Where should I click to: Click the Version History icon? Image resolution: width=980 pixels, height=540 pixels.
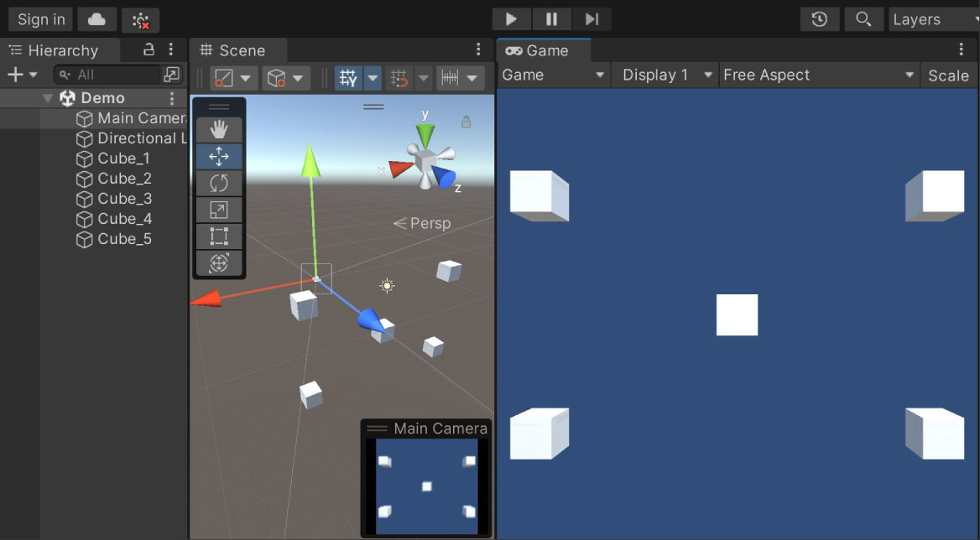coord(820,19)
